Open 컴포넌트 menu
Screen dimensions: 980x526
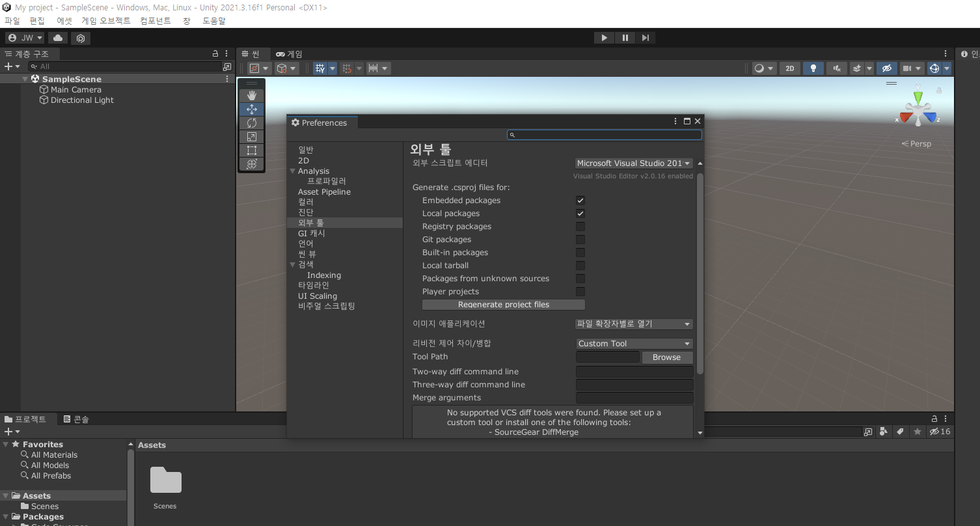[x=156, y=21]
